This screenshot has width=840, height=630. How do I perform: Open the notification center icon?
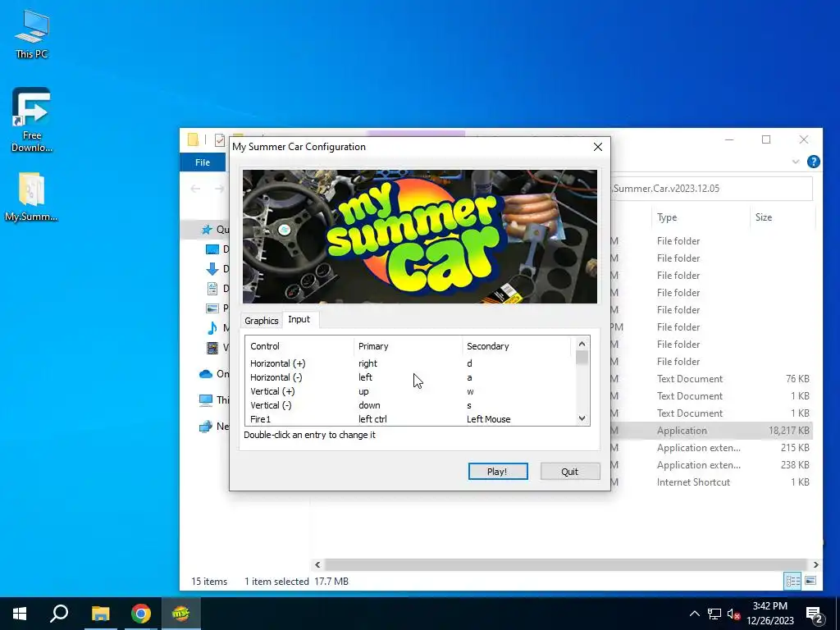point(815,615)
